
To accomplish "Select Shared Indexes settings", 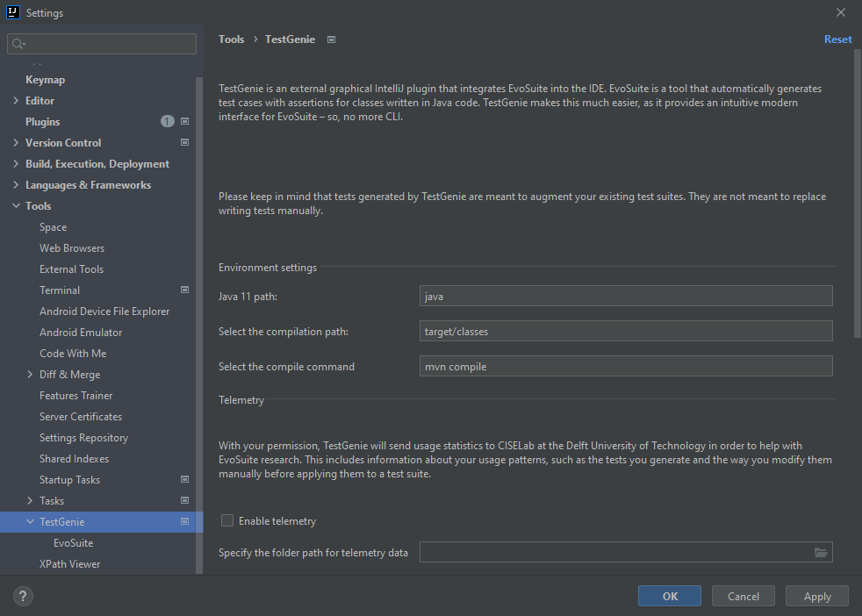I will coord(75,459).
